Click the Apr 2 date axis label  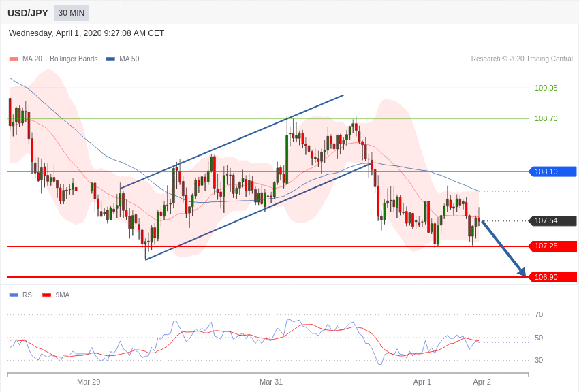click(x=482, y=382)
